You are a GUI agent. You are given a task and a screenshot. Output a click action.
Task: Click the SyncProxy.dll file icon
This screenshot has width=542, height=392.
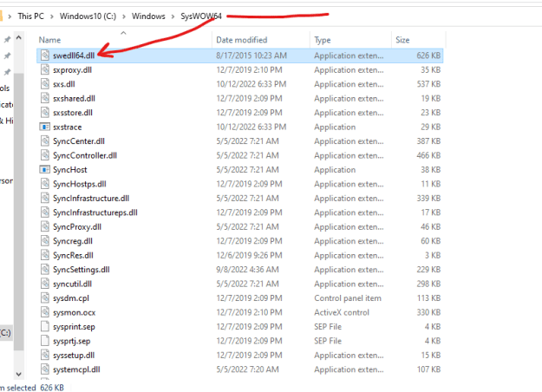coord(45,226)
